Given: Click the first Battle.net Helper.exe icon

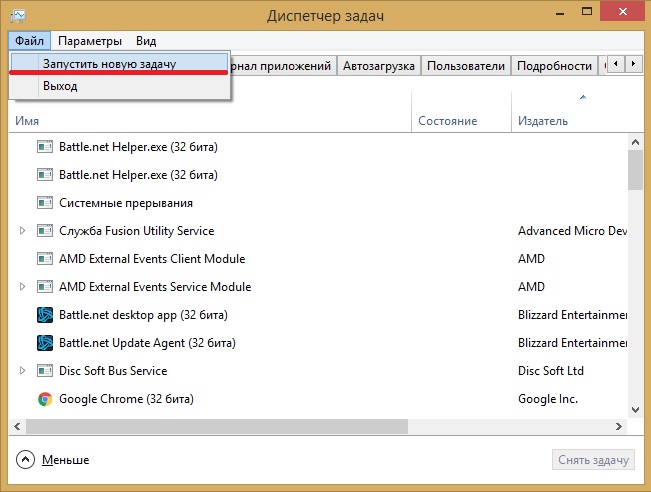Looking at the screenshot, I should coord(45,147).
